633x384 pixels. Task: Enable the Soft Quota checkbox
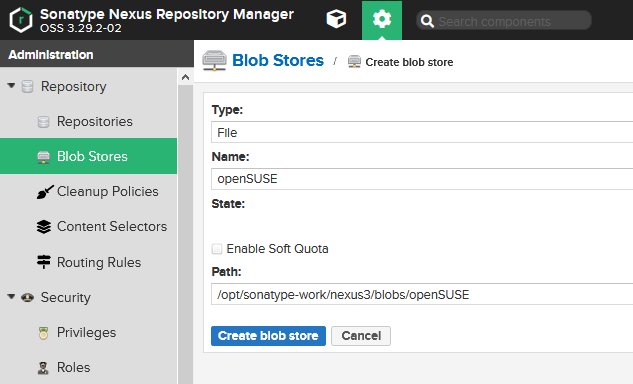217,249
